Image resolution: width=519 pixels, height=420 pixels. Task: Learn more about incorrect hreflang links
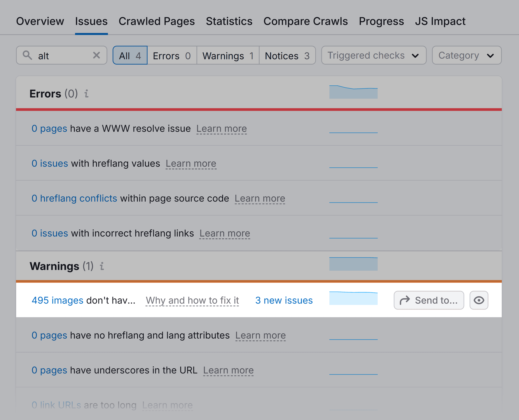pyautogui.click(x=225, y=233)
